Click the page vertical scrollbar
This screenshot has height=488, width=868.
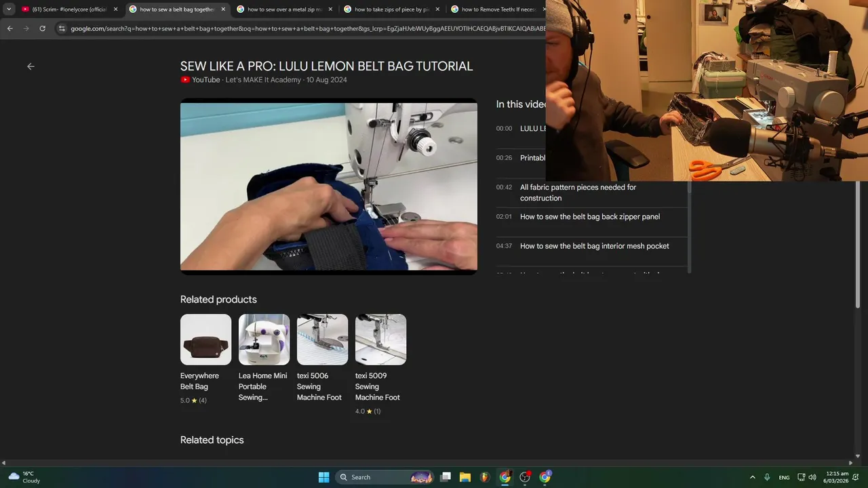pyautogui.click(x=859, y=244)
